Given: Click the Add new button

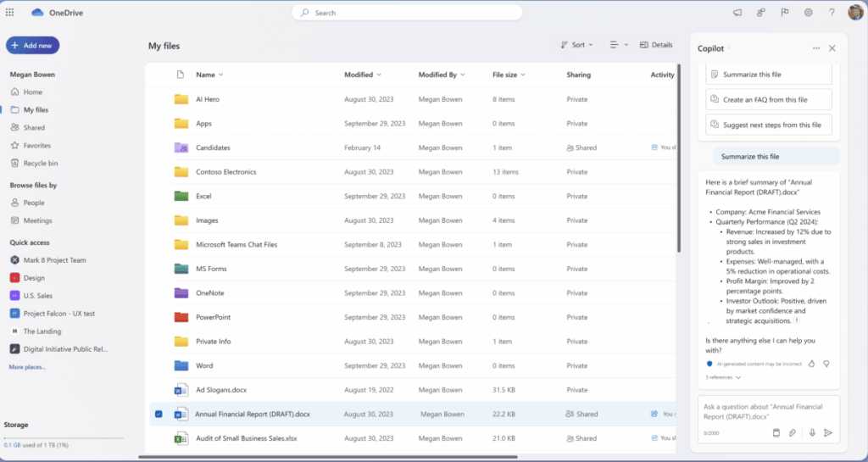Looking at the screenshot, I should point(33,46).
